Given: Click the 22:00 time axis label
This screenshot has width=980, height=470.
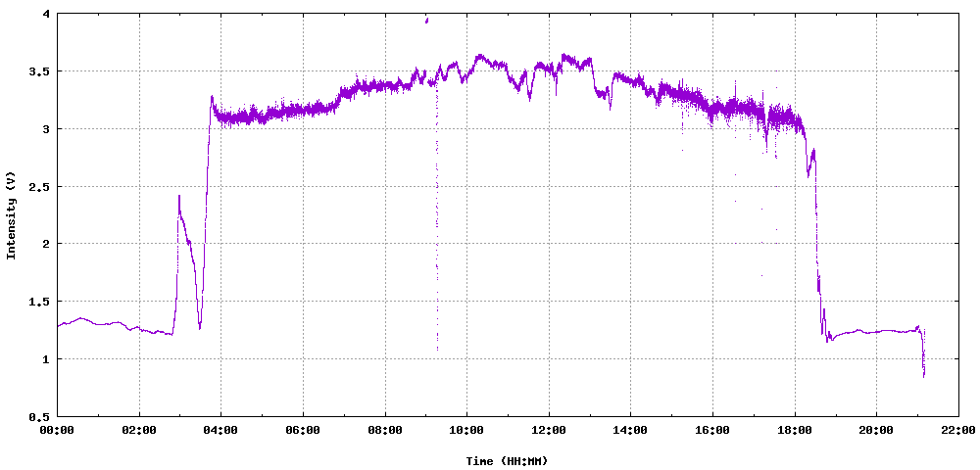Looking at the screenshot, I should (x=958, y=430).
